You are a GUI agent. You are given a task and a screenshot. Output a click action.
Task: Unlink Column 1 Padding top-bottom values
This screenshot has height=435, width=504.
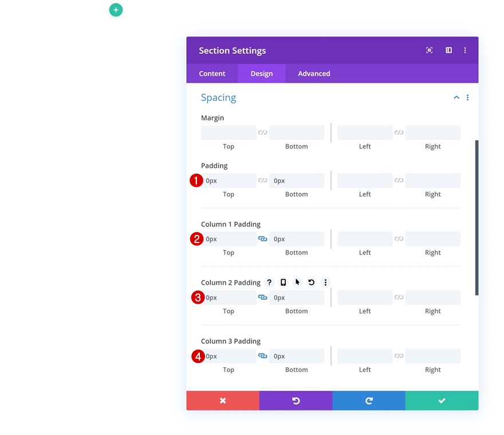pyautogui.click(x=263, y=239)
